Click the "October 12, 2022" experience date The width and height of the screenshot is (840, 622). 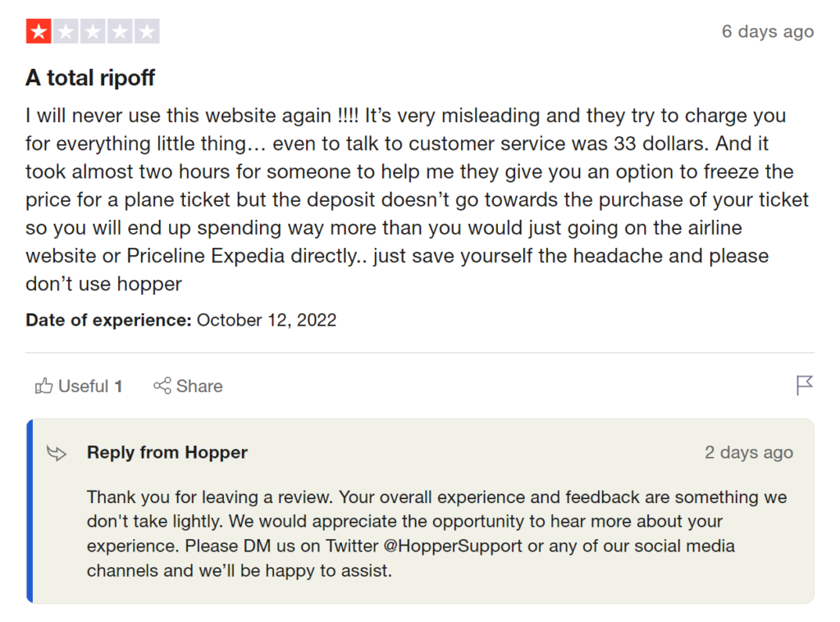267,320
